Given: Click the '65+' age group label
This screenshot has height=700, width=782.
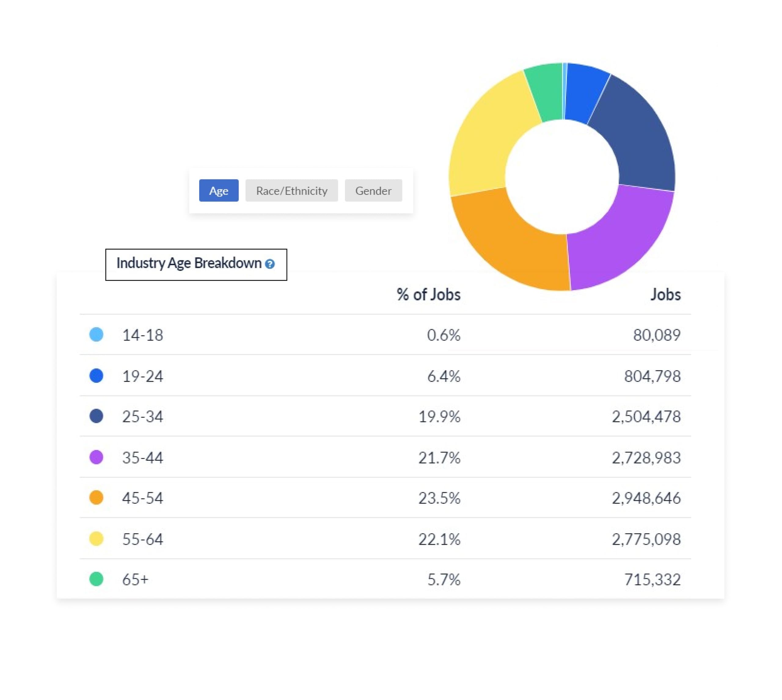Looking at the screenshot, I should click(135, 580).
